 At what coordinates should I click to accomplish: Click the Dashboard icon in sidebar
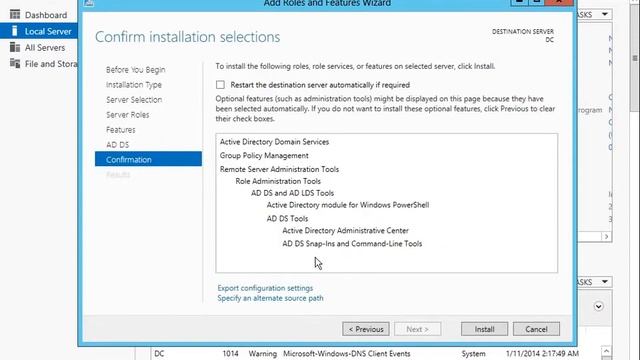coord(15,15)
